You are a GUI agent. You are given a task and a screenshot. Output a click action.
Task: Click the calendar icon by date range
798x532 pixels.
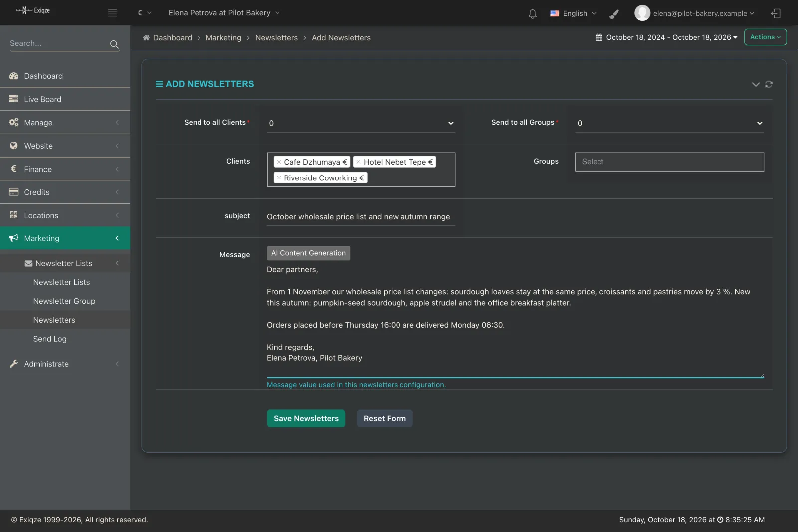pos(599,37)
